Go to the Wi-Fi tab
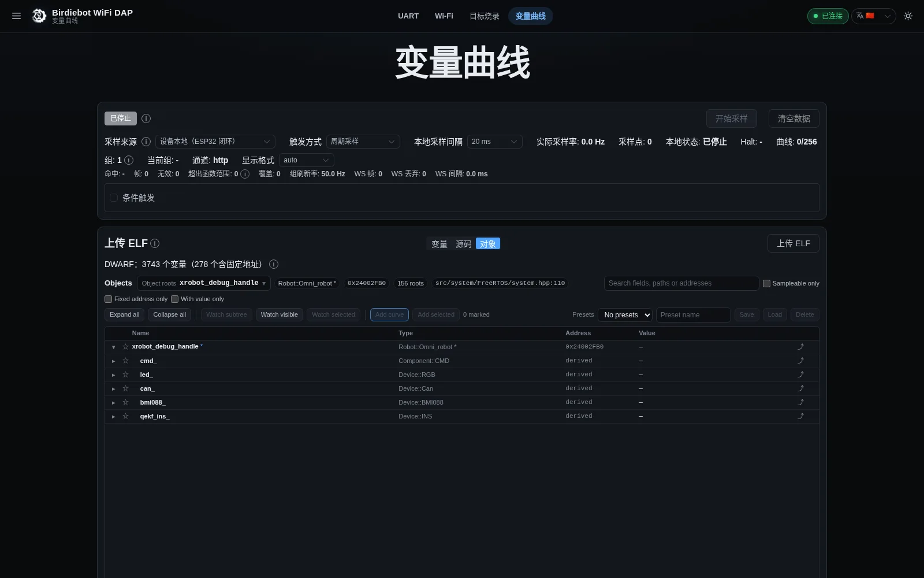 tap(444, 16)
